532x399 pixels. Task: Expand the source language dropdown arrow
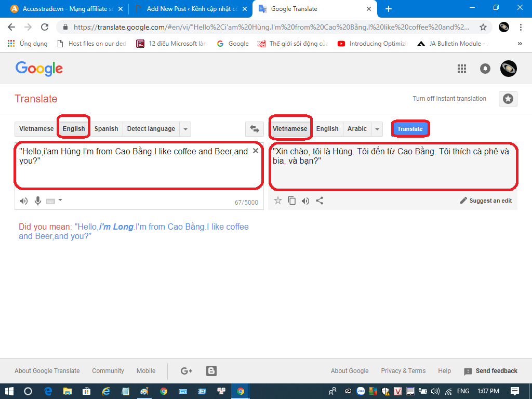186,129
